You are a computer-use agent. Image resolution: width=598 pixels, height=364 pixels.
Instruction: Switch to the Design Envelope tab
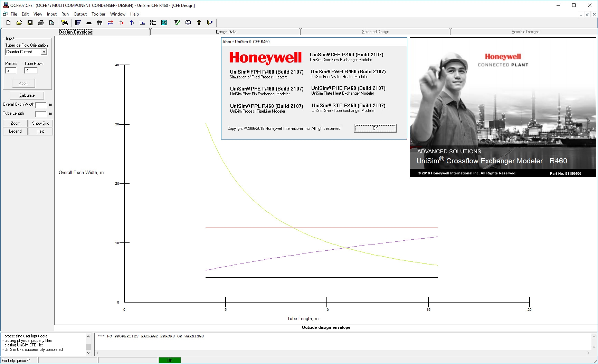(x=76, y=32)
